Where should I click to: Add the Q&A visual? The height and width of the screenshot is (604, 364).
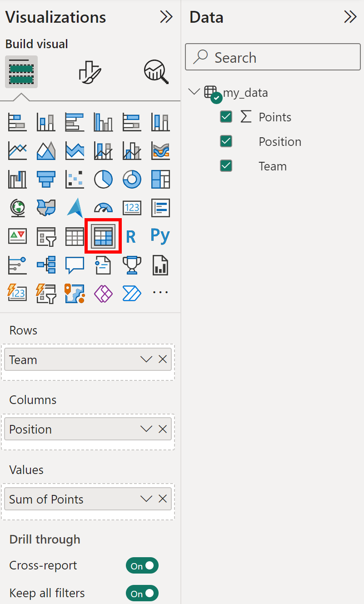(x=75, y=265)
